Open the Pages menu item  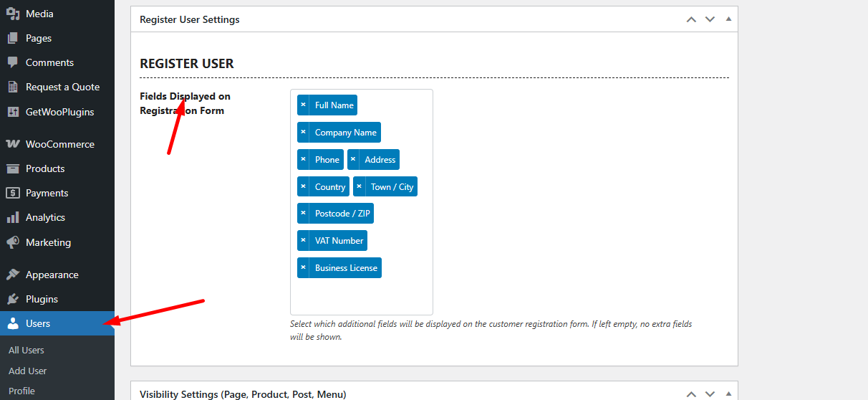click(x=39, y=38)
